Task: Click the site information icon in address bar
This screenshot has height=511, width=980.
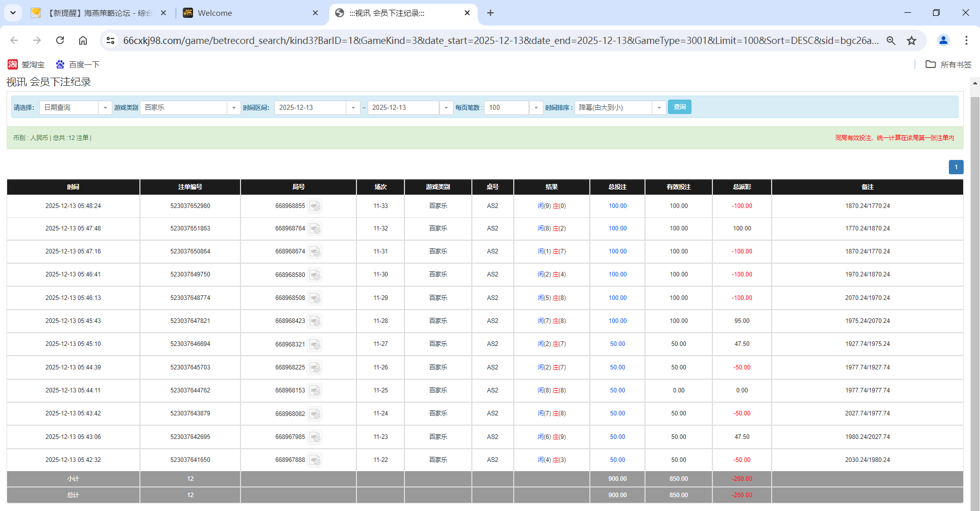Action: [x=110, y=40]
